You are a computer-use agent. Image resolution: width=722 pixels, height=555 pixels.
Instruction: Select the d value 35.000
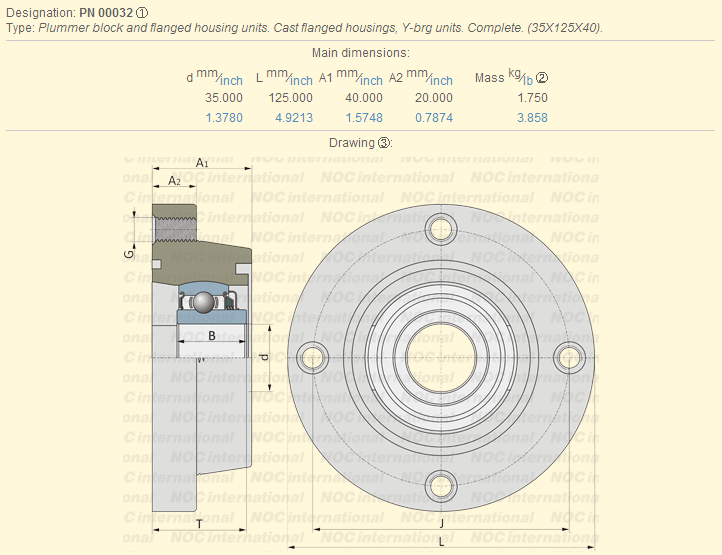[224, 98]
